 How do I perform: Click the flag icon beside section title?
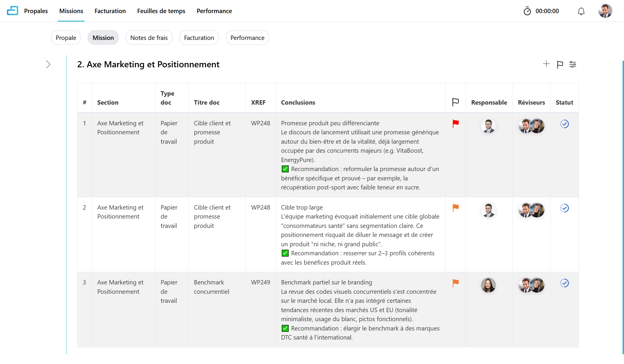tap(560, 64)
